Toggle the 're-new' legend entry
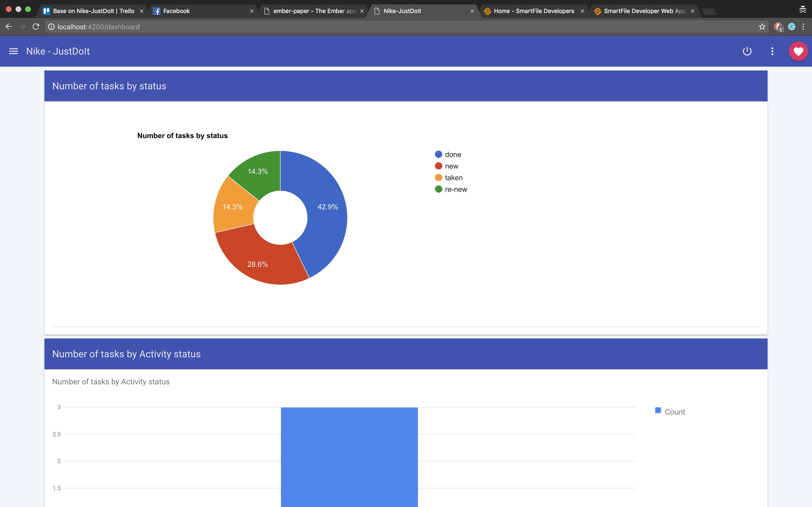The image size is (812, 507). (455, 190)
